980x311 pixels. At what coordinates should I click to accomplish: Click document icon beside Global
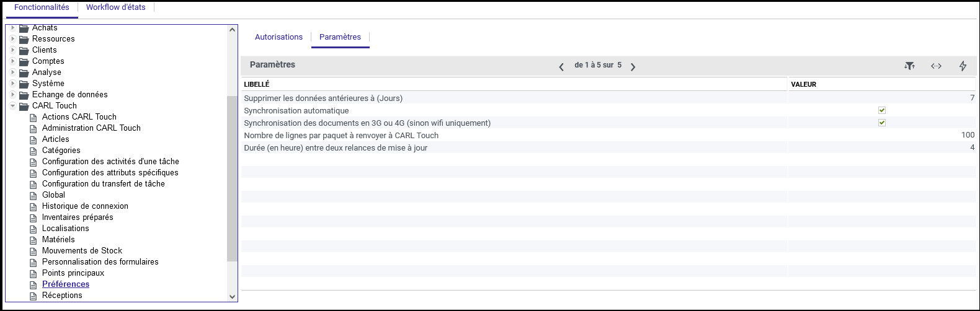[33, 195]
